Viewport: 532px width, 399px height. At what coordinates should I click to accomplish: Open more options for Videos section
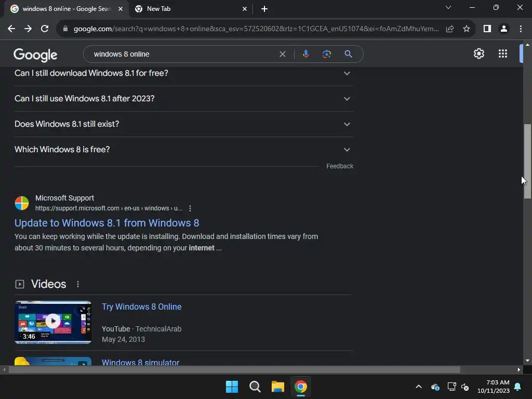pyautogui.click(x=78, y=284)
